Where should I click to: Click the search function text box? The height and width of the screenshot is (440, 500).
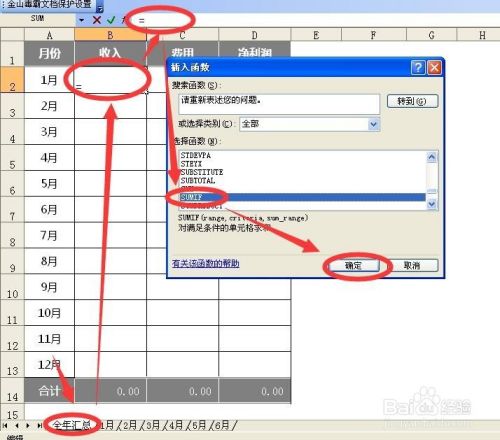(x=279, y=104)
